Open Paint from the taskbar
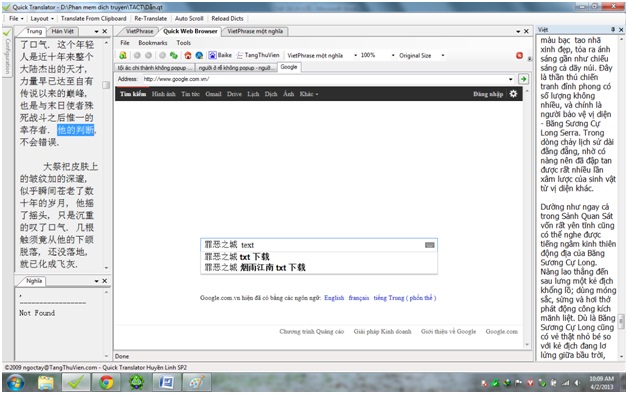The height and width of the screenshot is (394, 628). point(197,382)
